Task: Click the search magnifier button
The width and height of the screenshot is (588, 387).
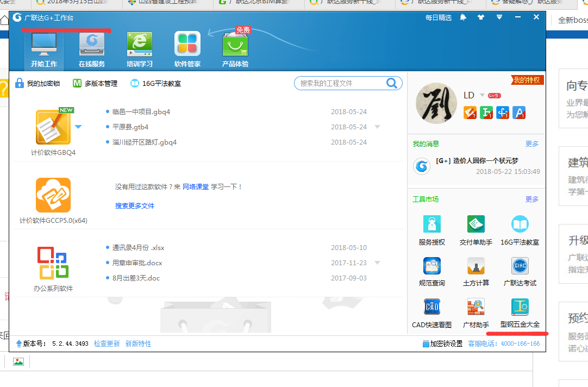Action: click(392, 83)
